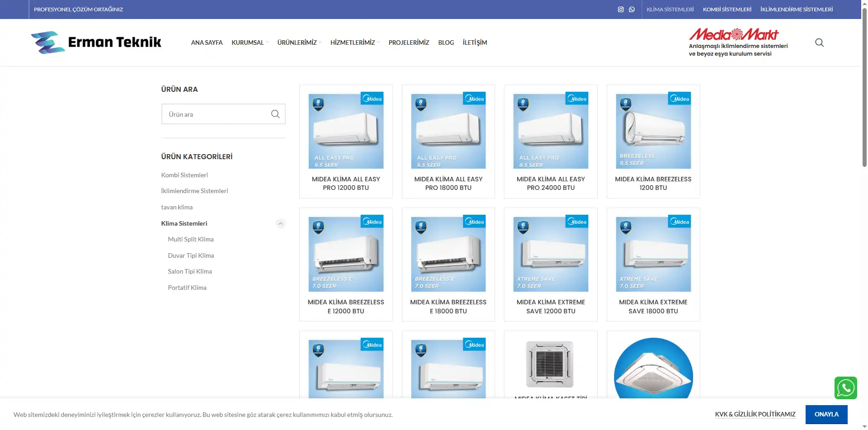Open KLİMA SİSTEMLERİ top bar link
This screenshot has width=868, height=430.
tap(670, 9)
